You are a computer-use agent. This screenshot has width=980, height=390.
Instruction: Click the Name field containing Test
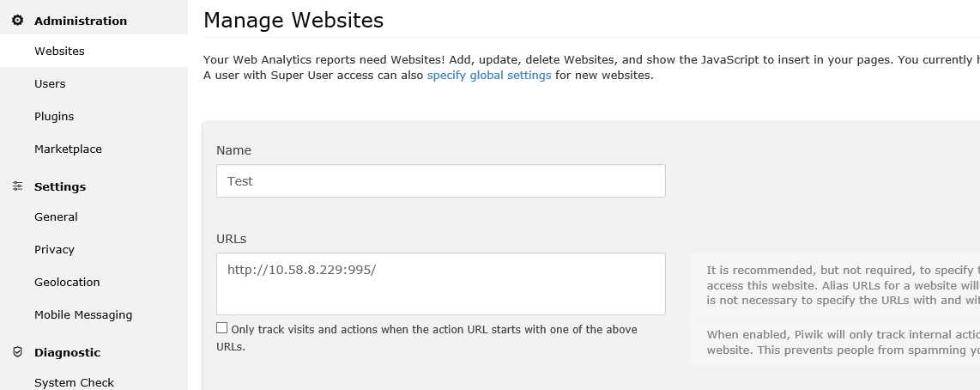click(x=440, y=181)
